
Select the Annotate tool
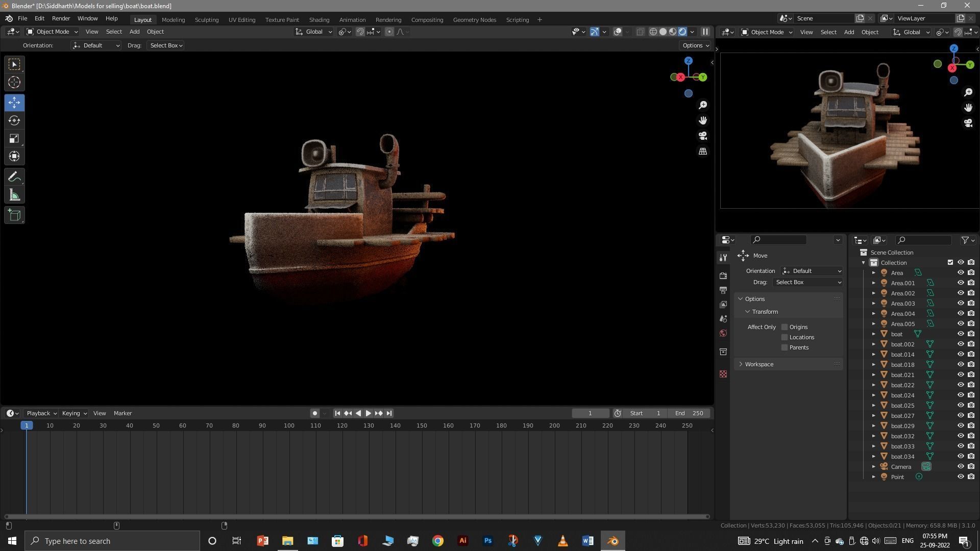tap(14, 177)
